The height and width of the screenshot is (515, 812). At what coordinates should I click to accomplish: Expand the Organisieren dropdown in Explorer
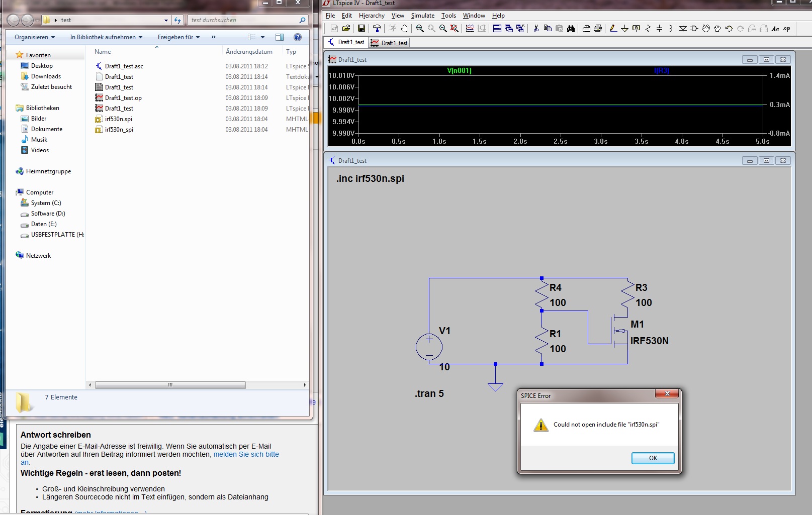34,37
